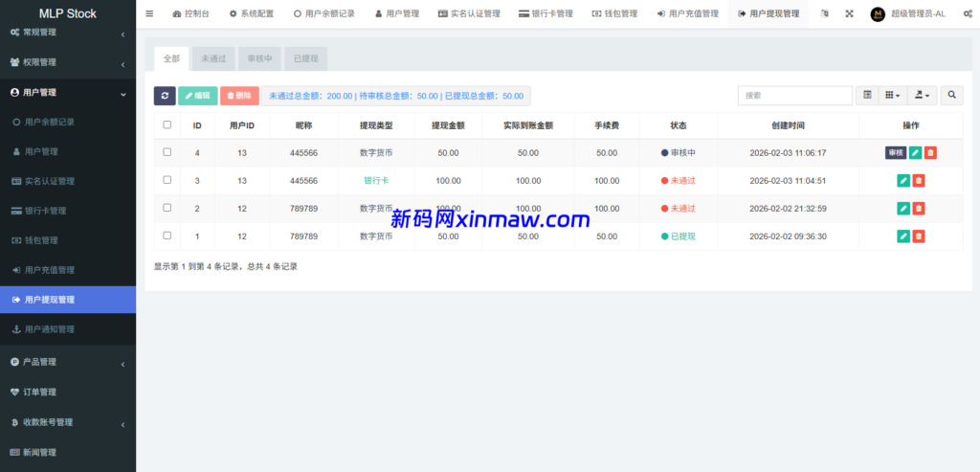
Task: Click the search magnifier icon button
Action: point(952,95)
